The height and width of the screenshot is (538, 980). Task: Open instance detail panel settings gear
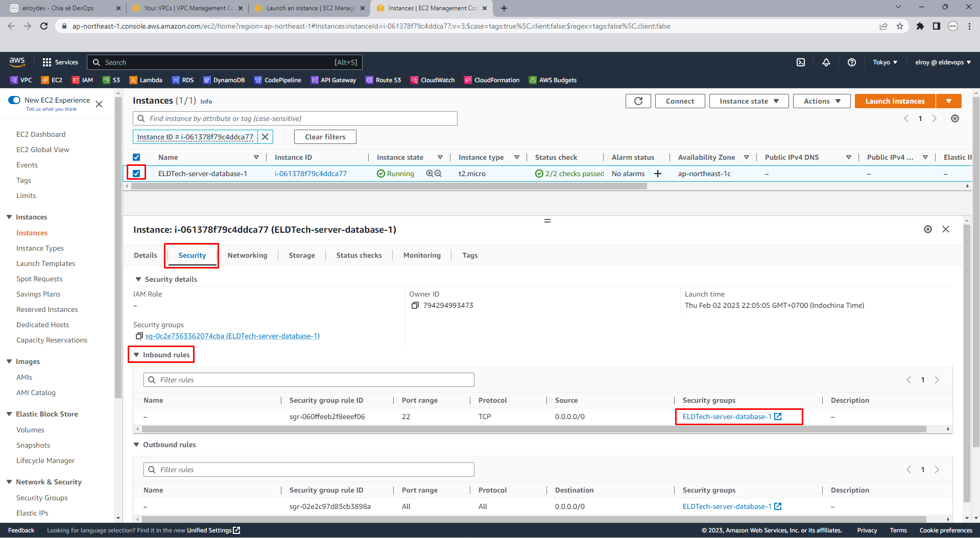click(x=927, y=229)
